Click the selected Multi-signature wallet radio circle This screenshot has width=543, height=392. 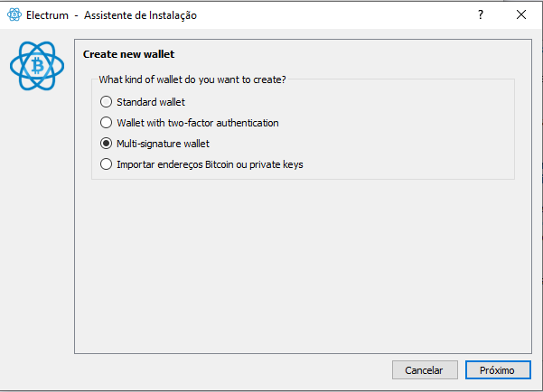106,144
